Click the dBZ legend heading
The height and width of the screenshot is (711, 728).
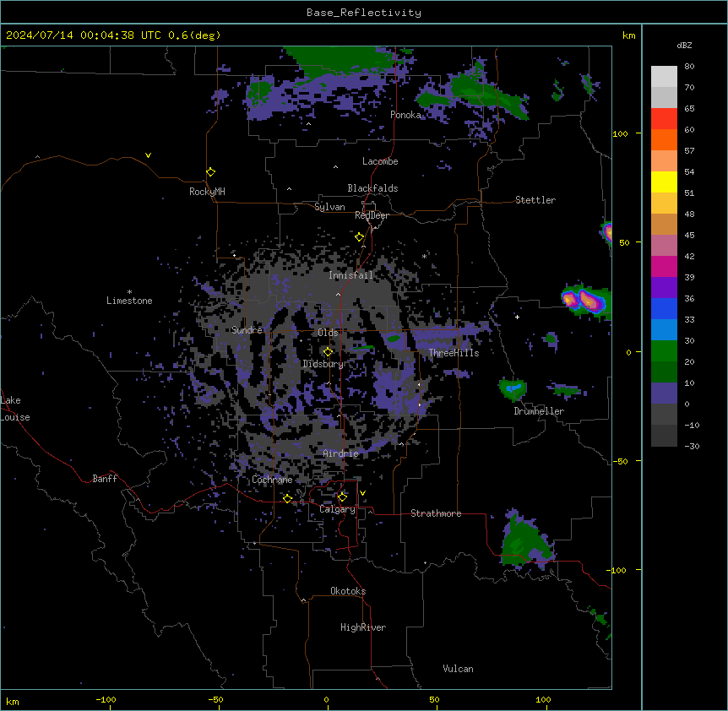684,45
